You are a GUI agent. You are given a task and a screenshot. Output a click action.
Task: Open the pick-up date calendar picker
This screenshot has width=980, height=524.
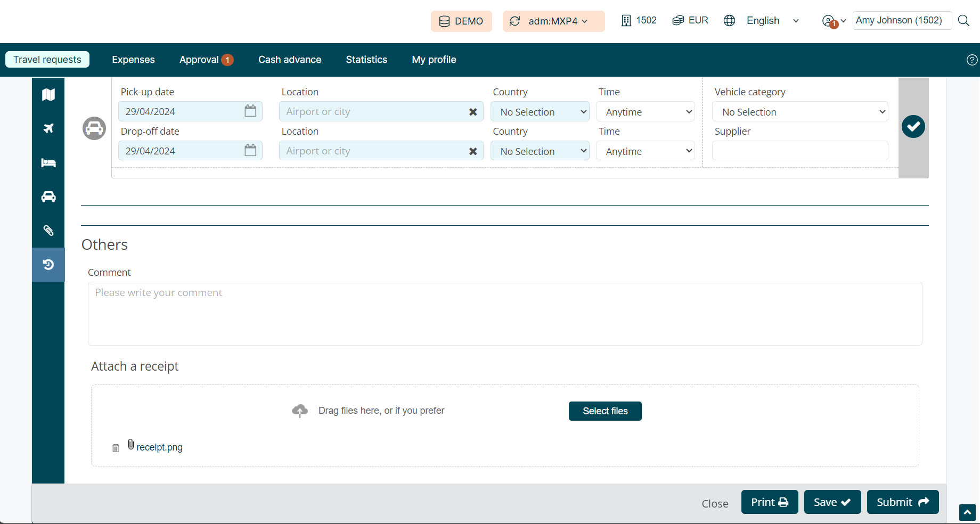coord(250,111)
